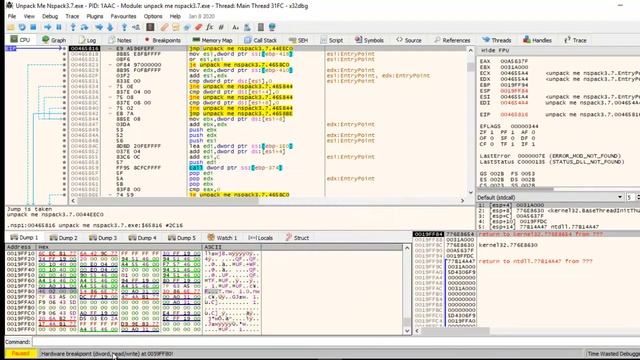The width and height of the screenshot is (640, 360).
Task: Switch to the Symbols tab
Action: [369, 40]
